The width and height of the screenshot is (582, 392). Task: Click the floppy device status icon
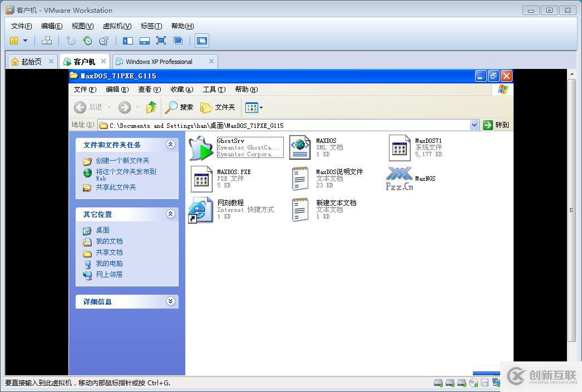point(485,383)
